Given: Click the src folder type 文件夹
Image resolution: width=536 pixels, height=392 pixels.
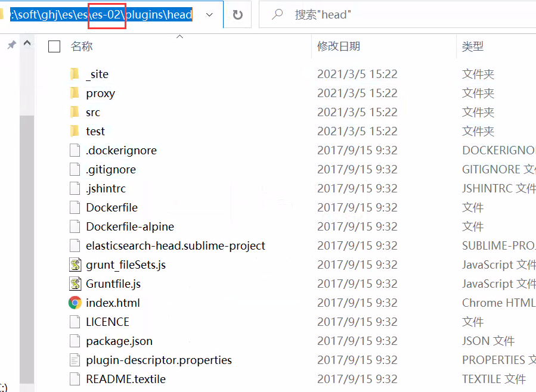Looking at the screenshot, I should 478,113.
